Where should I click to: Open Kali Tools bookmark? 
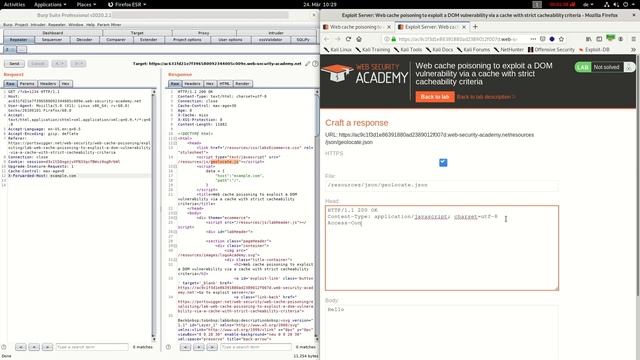tap(408, 49)
